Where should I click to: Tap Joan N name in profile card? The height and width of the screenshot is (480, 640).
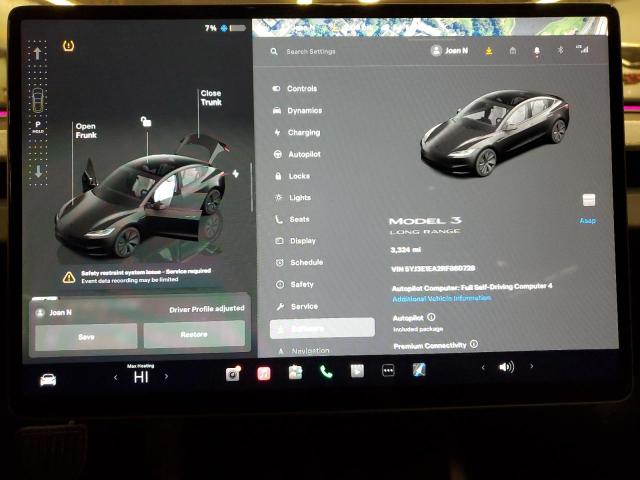pos(60,313)
